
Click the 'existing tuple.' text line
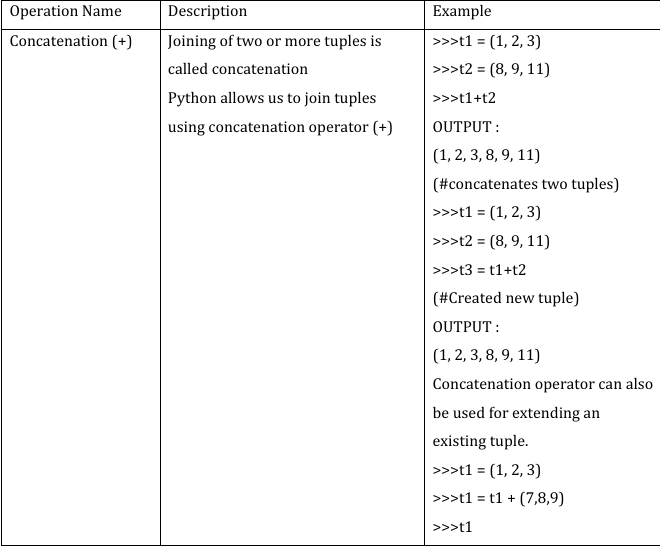480,442
